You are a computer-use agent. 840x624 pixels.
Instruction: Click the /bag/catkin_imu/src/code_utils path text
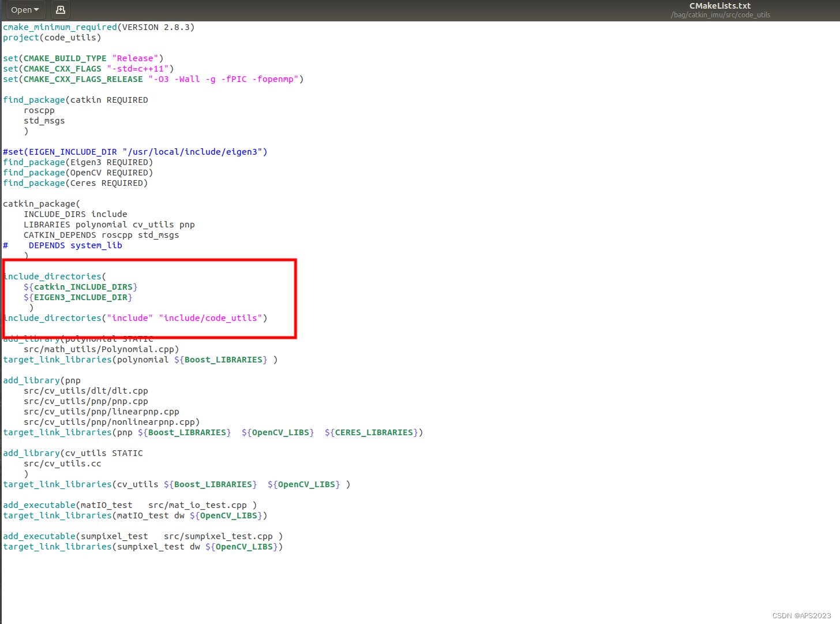coord(720,15)
